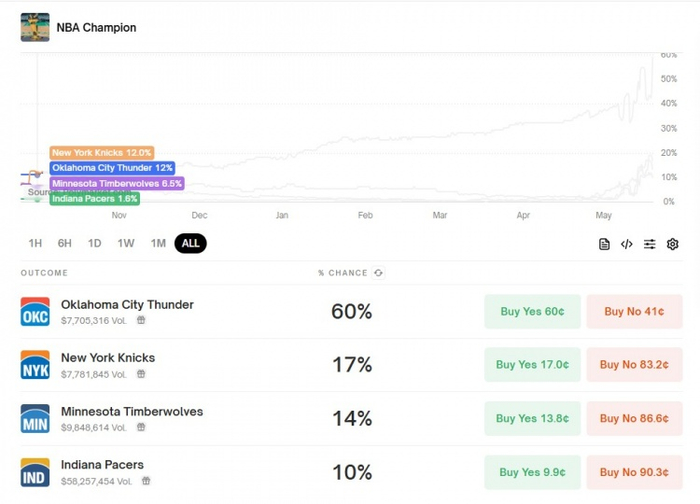Click the gift icon under Oklahoma City Thunder

141,320
